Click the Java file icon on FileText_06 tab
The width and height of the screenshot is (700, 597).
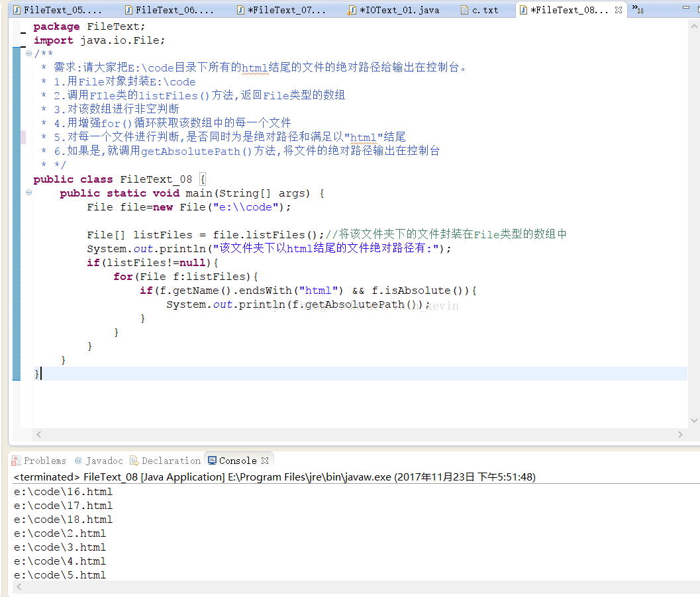[x=129, y=10]
